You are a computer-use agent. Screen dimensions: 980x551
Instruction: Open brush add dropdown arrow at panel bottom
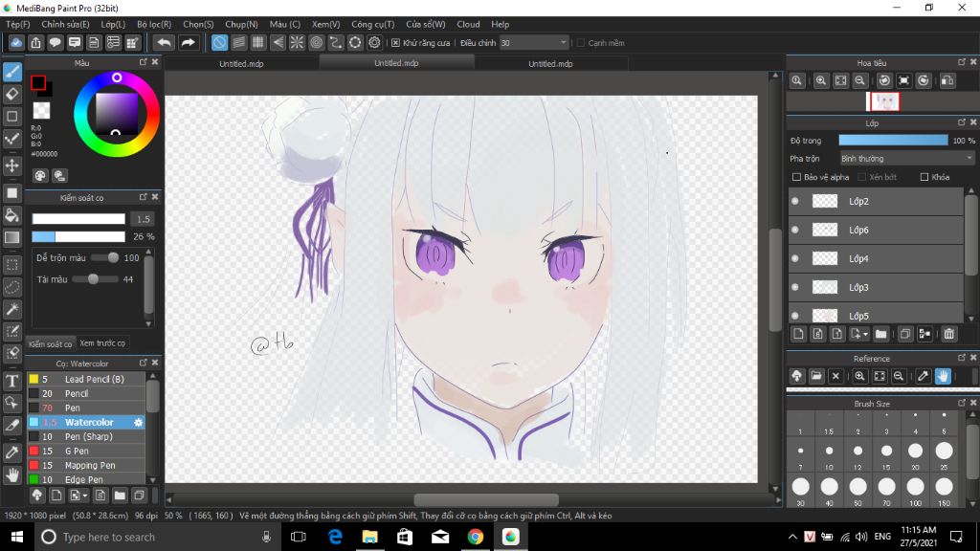click(85, 496)
